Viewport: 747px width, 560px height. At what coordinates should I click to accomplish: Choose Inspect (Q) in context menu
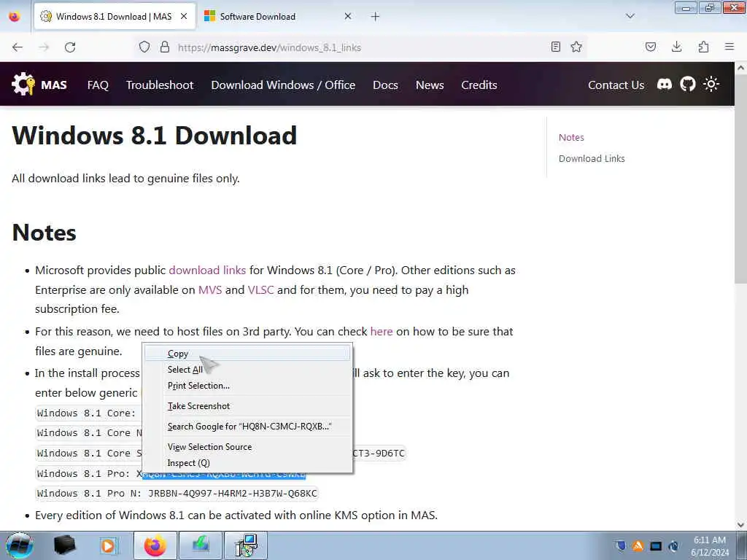pyautogui.click(x=247, y=463)
